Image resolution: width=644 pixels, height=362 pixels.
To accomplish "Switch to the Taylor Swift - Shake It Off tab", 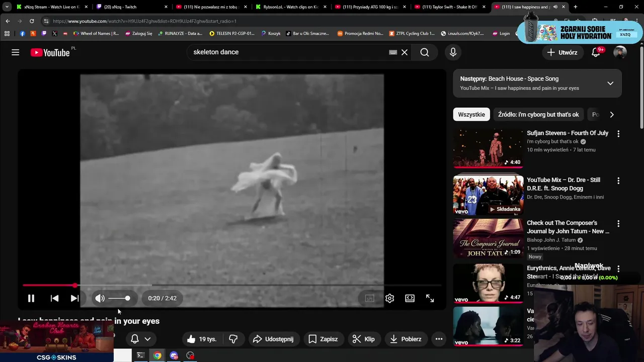I will pyautogui.click(x=449, y=7).
